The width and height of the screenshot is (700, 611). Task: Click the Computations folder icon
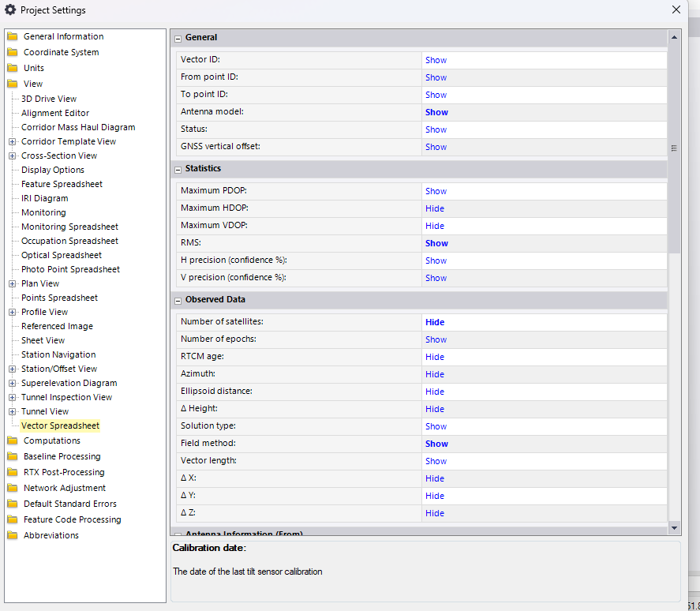(13, 440)
